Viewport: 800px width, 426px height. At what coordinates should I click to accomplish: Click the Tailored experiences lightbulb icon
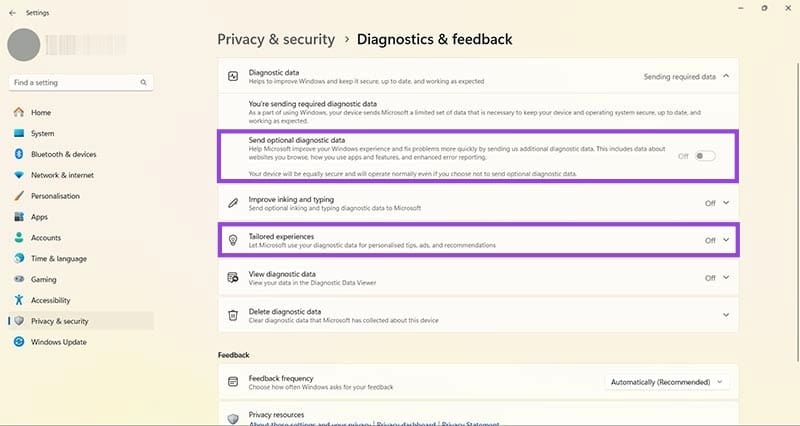coord(233,240)
